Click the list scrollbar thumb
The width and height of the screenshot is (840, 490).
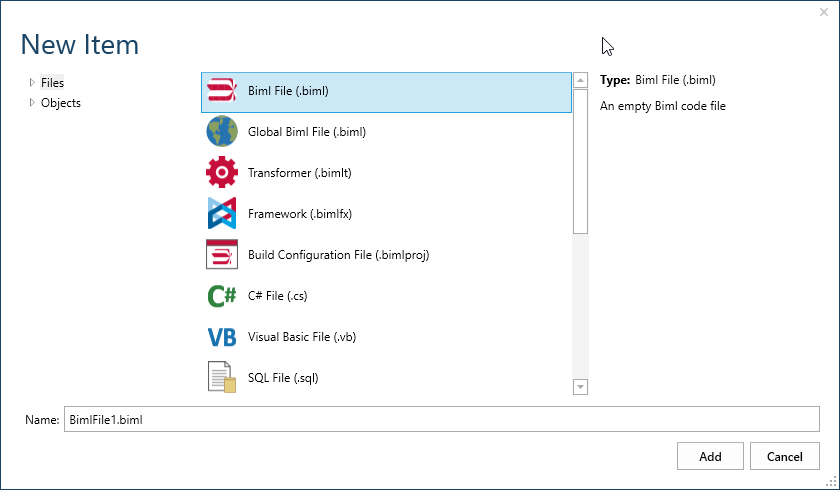[580, 160]
